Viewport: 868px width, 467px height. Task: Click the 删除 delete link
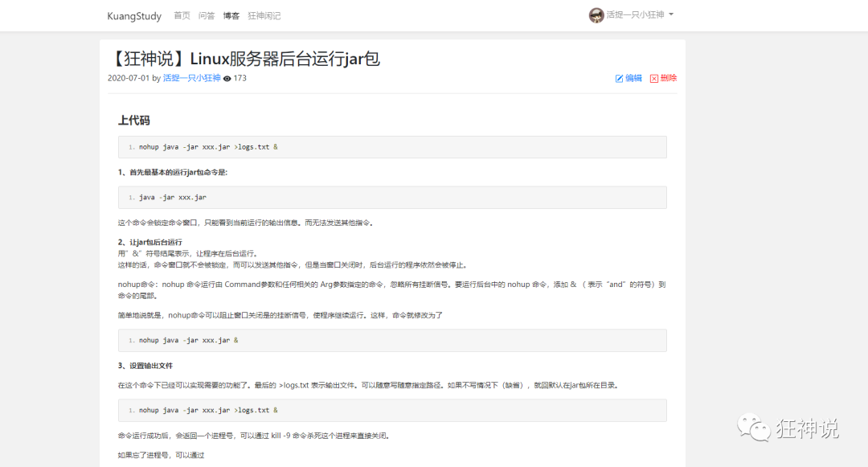[663, 78]
